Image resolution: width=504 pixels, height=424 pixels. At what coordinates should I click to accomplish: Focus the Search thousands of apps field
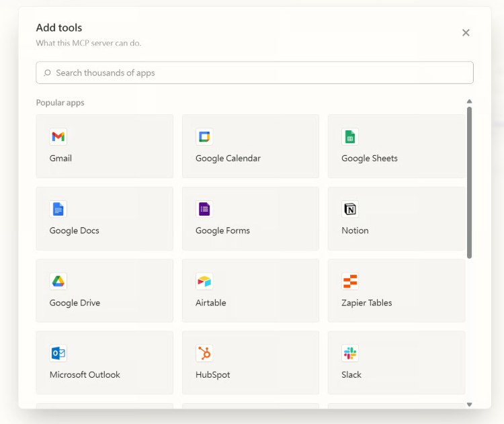[x=262, y=73]
